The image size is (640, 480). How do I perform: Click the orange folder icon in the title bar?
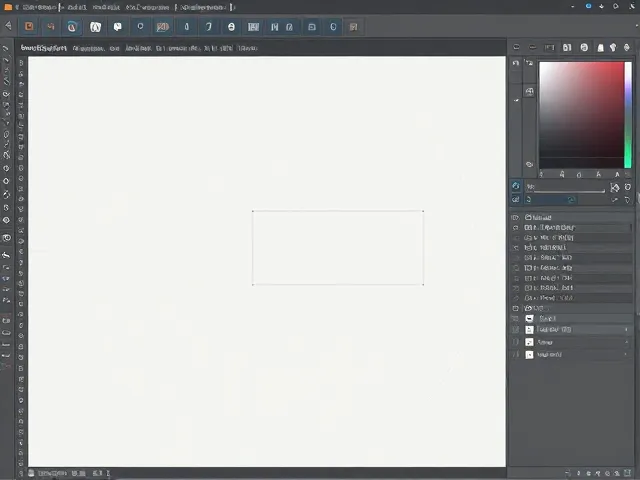pyautogui.click(x=8, y=7)
